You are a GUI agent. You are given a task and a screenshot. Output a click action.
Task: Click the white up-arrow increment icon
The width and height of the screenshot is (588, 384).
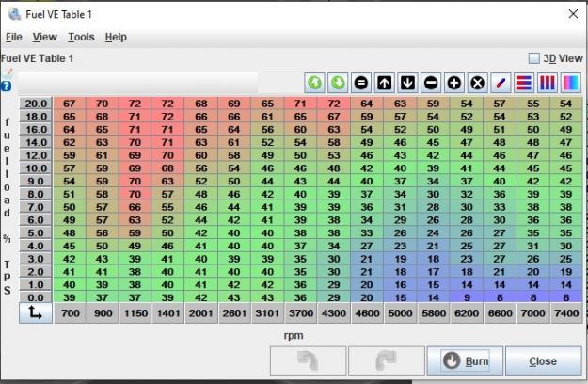(x=386, y=83)
